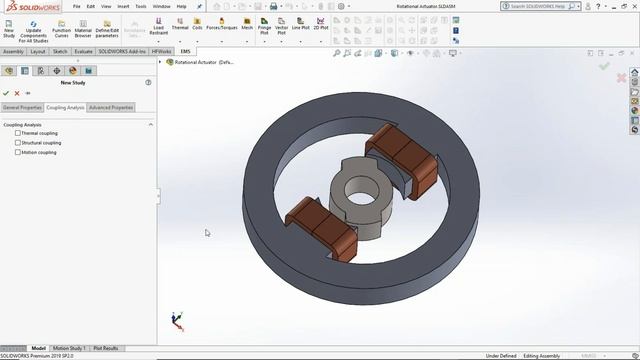Click Update Components For All Studies
The width and height of the screenshot is (640, 360).
pyautogui.click(x=33, y=32)
